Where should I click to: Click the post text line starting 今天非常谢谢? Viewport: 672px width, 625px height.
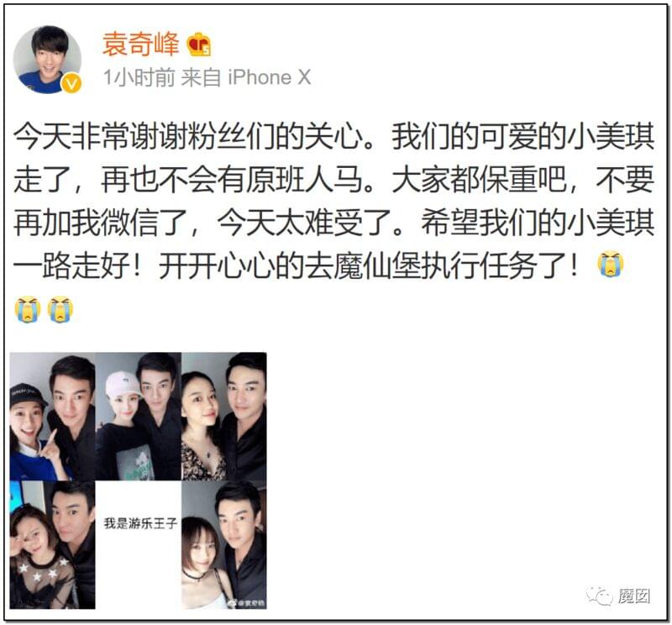333,136
